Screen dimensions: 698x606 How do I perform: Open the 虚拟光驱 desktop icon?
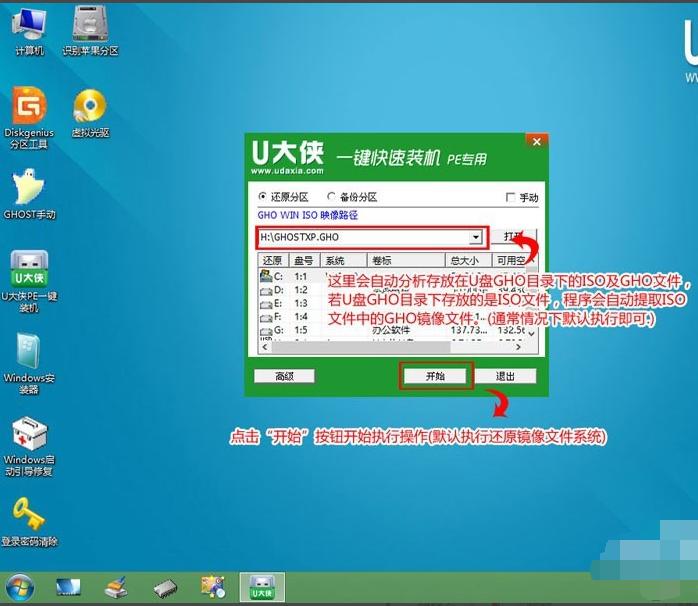click(x=90, y=108)
